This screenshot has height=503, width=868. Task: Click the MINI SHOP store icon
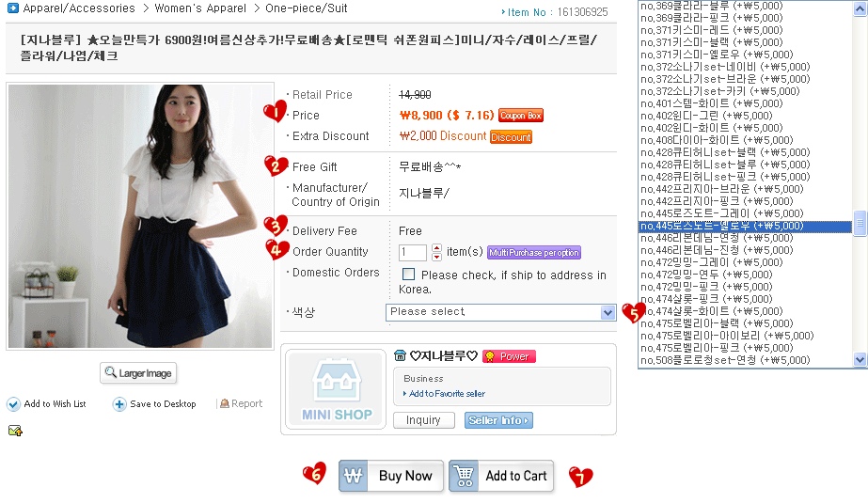pyautogui.click(x=337, y=389)
